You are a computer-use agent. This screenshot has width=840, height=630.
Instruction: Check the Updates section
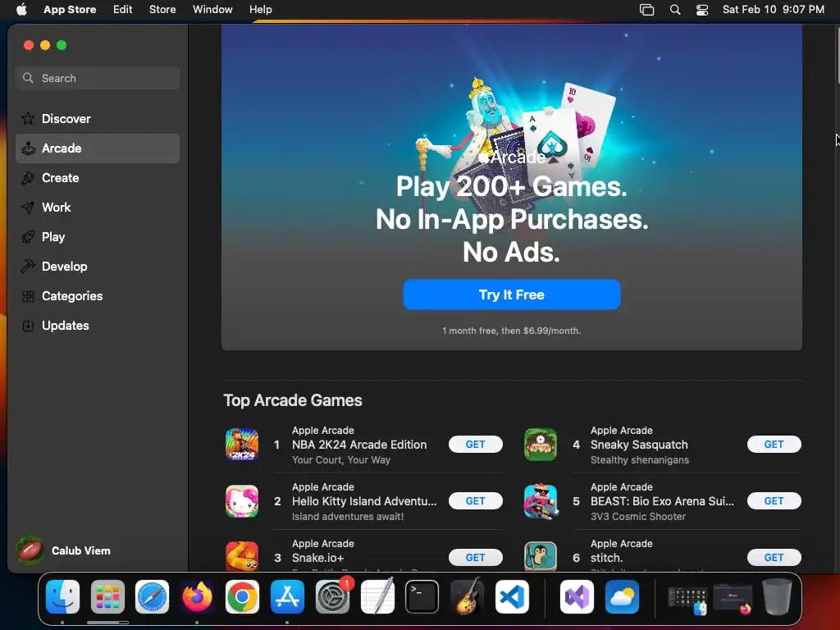point(98,325)
